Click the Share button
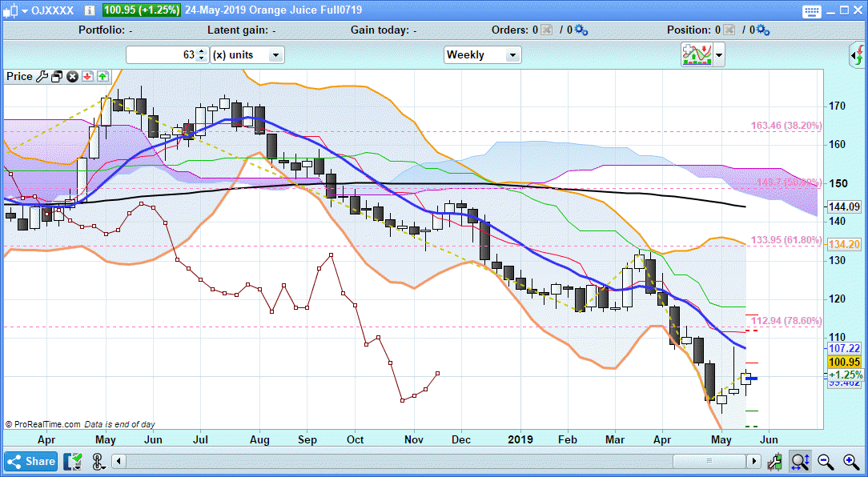This screenshot has width=868, height=477. pos(31,461)
